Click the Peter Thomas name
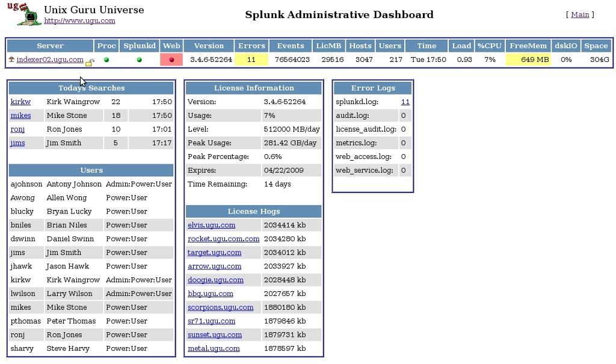 click(x=71, y=321)
